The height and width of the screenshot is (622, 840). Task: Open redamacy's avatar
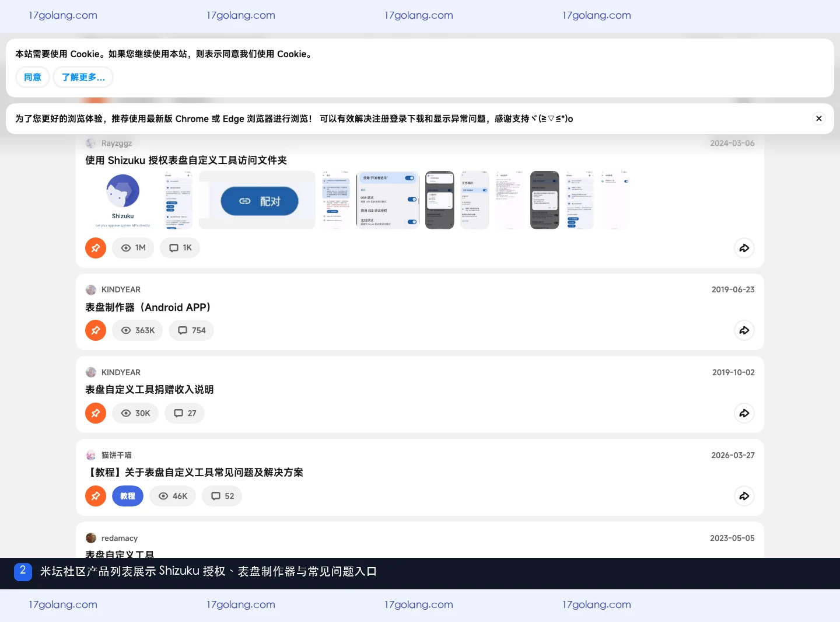tap(91, 538)
